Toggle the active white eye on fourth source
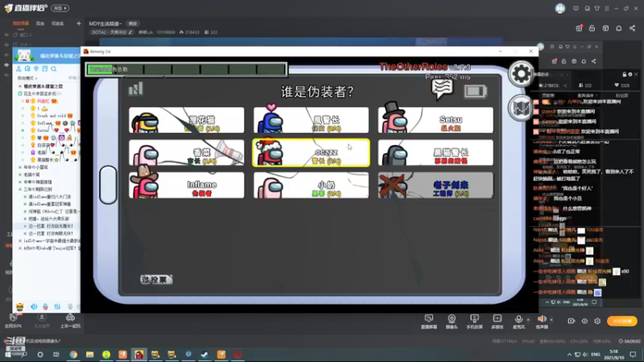Screen dimensions: 644x362 6,65
